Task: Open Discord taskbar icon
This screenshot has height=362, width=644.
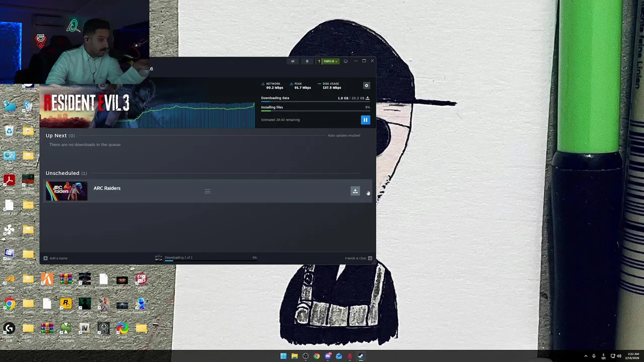Action: (x=328, y=356)
